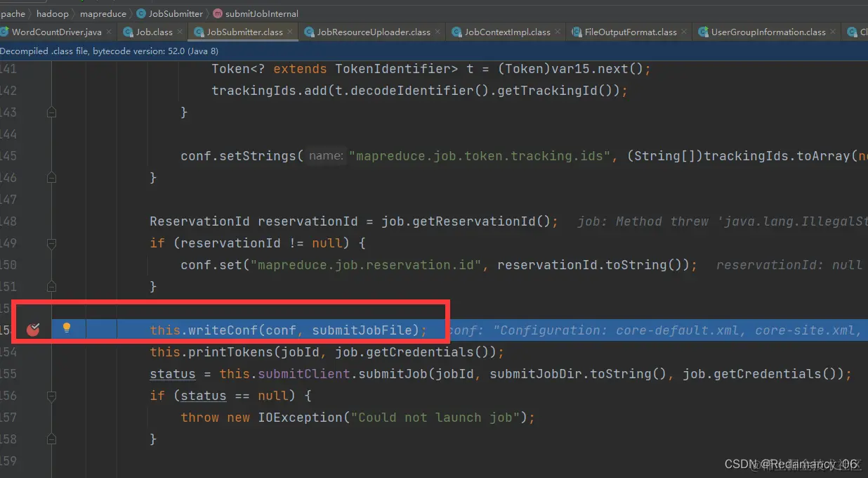Switch to the FileOutputFormat.class tab
868x478 pixels.
631,32
